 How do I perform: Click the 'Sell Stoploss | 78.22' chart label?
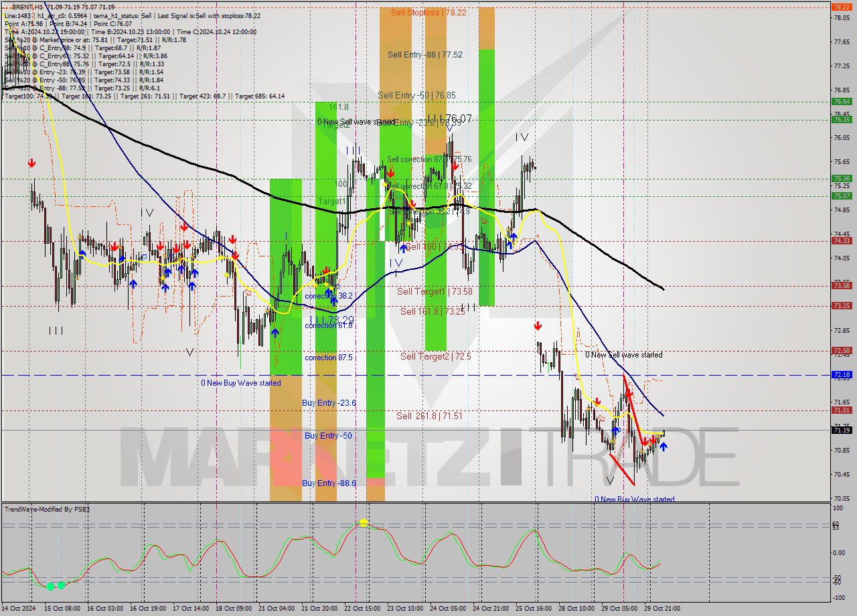point(428,12)
